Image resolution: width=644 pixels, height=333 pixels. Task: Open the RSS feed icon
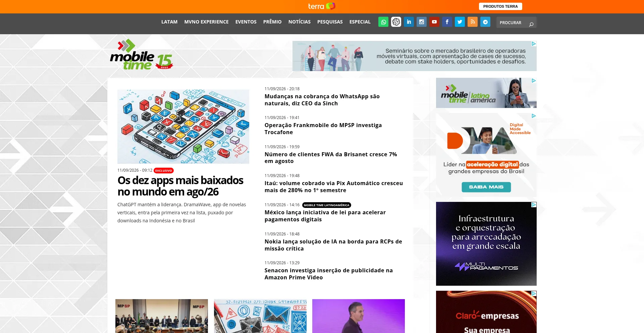click(473, 22)
